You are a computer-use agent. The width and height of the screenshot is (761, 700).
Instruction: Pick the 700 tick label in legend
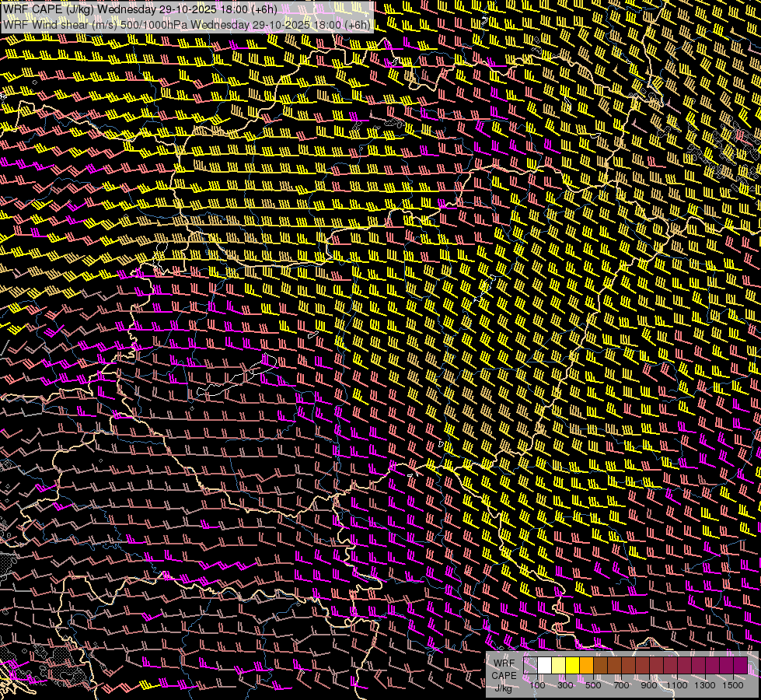[x=621, y=685]
